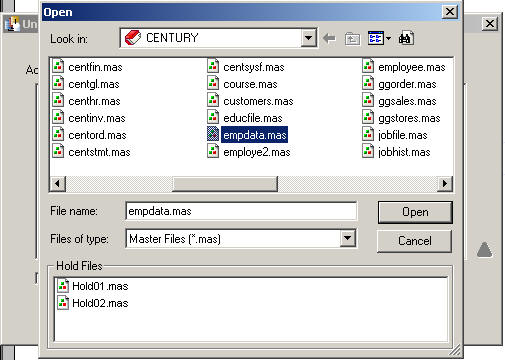Select the jobhist.mas file name
The width and height of the screenshot is (505, 360).
coord(404,152)
